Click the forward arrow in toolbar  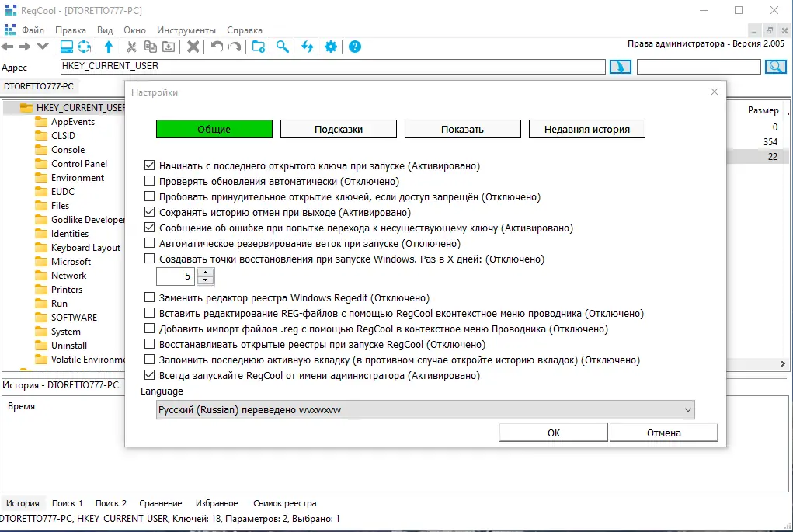(24, 47)
